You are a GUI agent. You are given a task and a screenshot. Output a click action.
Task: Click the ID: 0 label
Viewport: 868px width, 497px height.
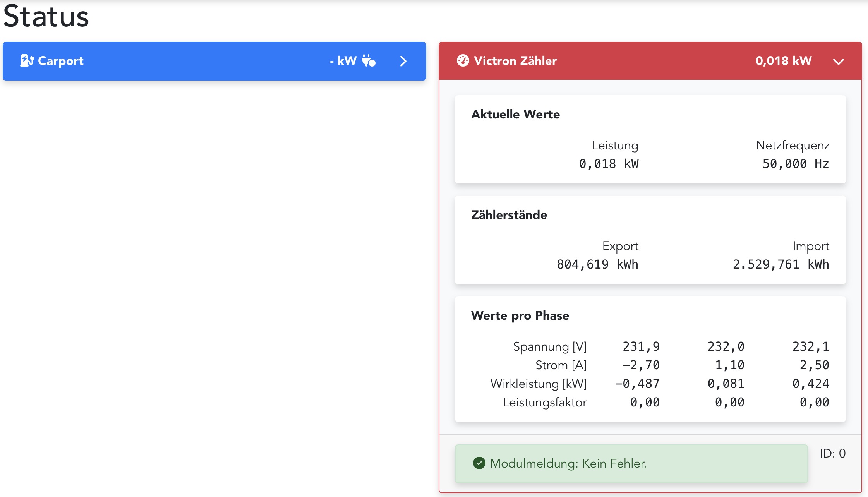[x=832, y=453]
